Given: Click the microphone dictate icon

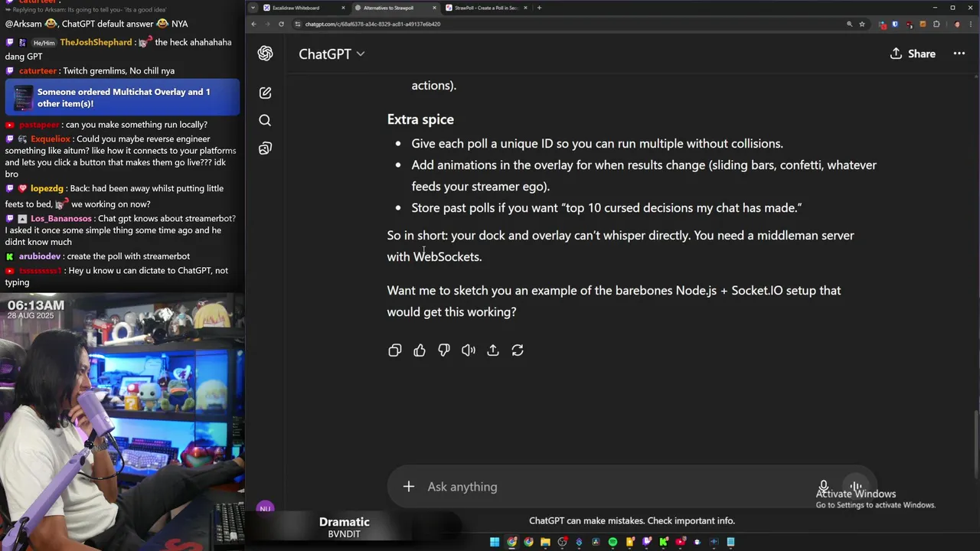Looking at the screenshot, I should click(x=824, y=487).
